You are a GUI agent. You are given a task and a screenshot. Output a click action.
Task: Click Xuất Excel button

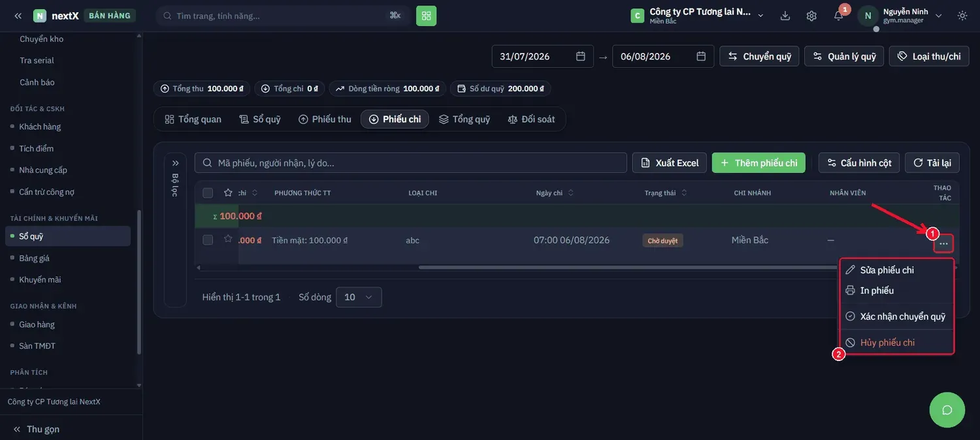pos(670,163)
